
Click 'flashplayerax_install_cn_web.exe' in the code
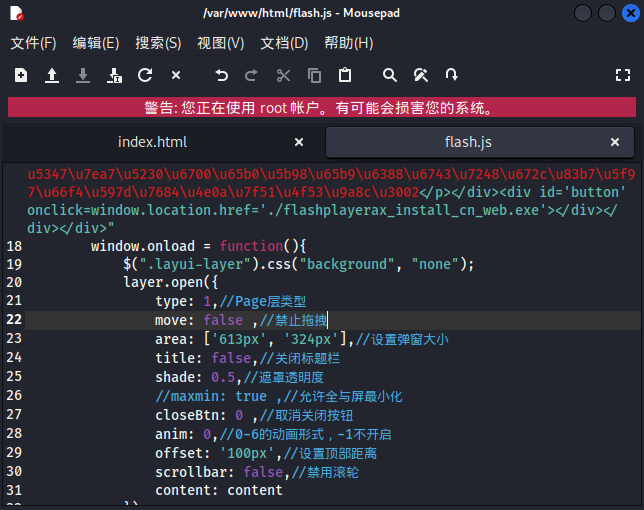[x=411, y=211]
